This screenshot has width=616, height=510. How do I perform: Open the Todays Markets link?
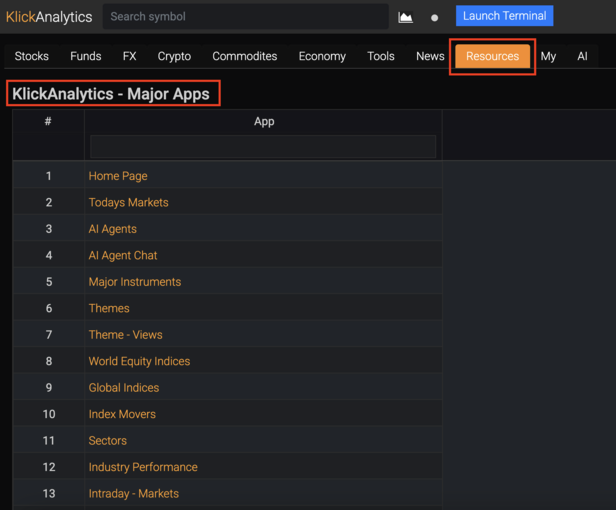[x=128, y=203]
